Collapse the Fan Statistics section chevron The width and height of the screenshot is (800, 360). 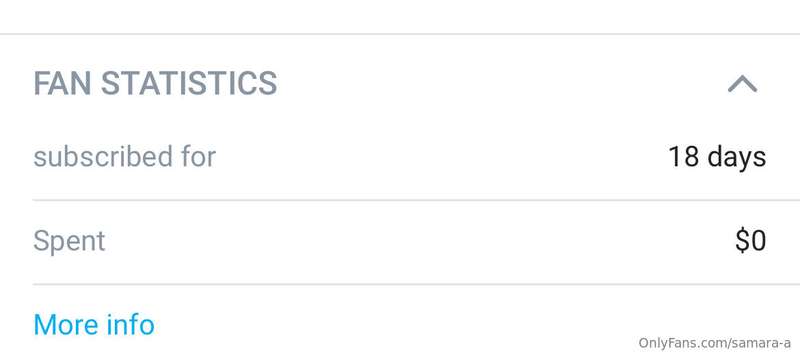coord(742,84)
